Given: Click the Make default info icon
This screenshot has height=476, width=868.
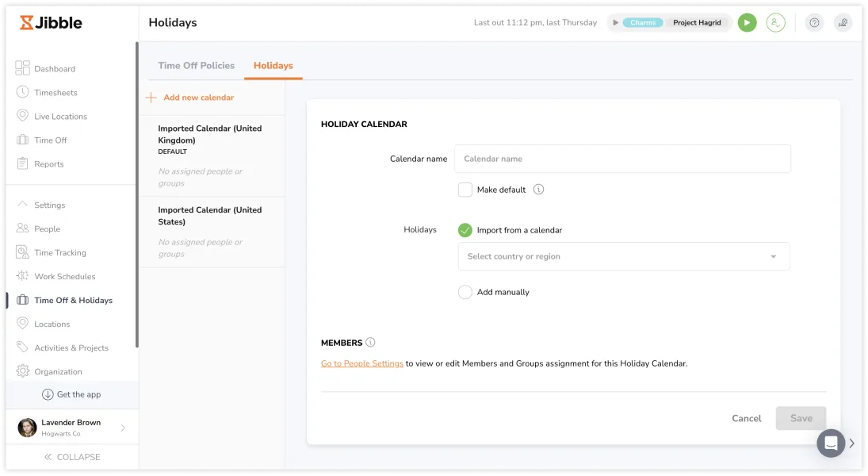Looking at the screenshot, I should tap(539, 190).
